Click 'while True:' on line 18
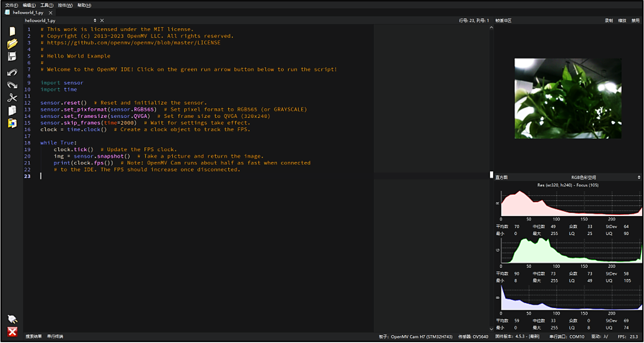644x343 pixels. click(x=58, y=143)
